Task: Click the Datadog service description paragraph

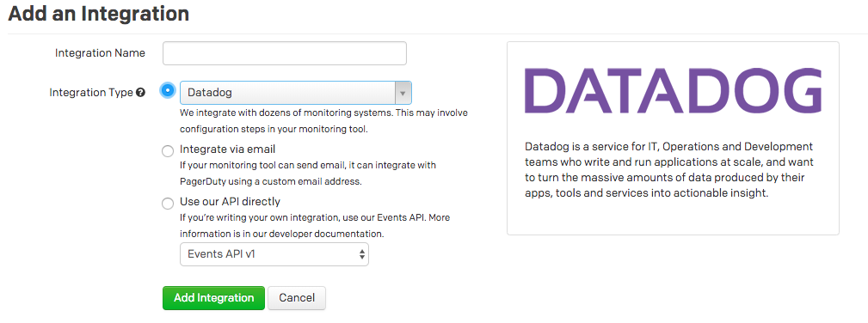Action: (x=669, y=170)
